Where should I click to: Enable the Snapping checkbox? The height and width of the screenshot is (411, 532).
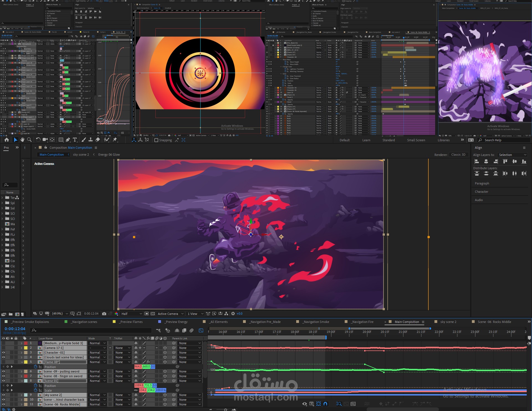(156, 140)
